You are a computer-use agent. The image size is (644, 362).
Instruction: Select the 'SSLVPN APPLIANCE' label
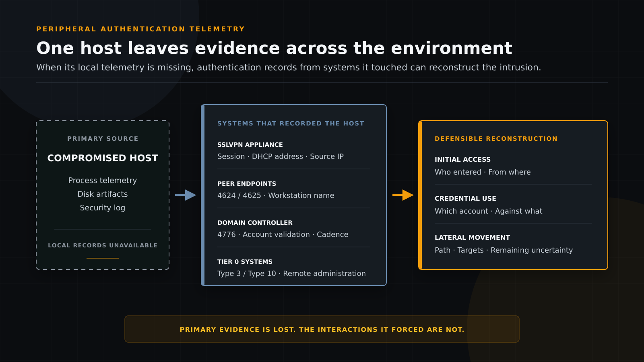click(250, 145)
